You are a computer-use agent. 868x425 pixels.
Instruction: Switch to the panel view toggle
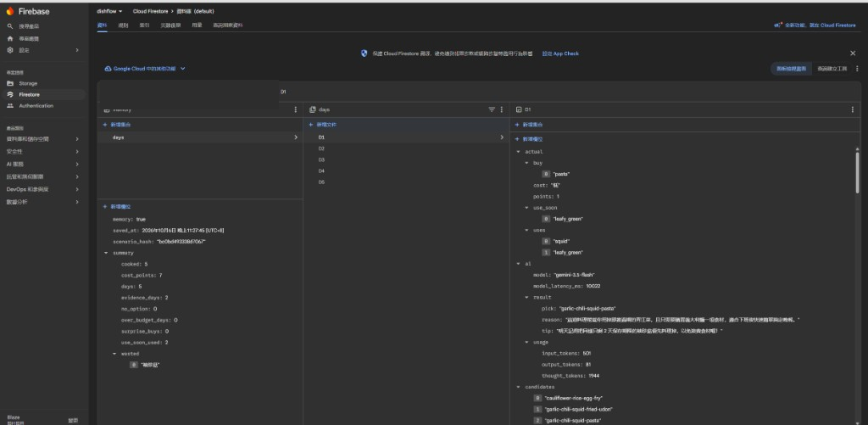pos(791,69)
